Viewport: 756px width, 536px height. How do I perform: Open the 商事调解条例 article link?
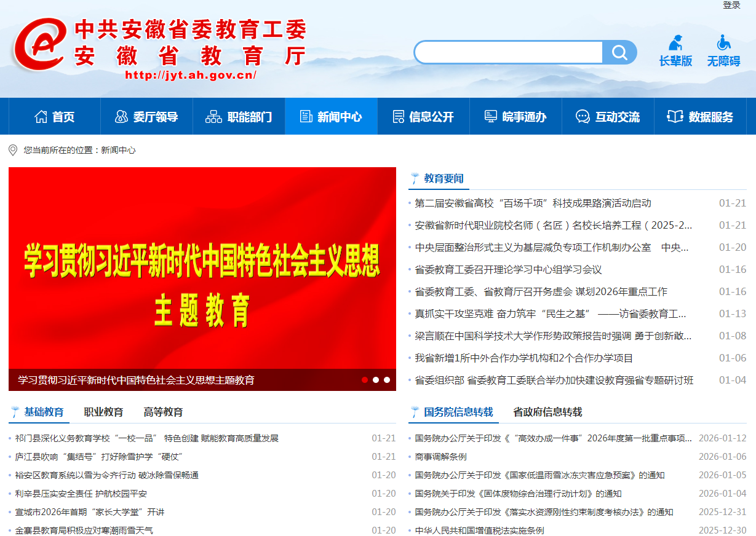click(x=440, y=457)
